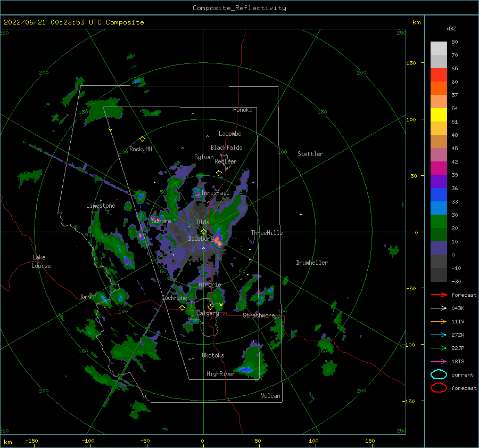479x448 pixels.
Task: Select the red forecast ellipse icon
Action: coord(439,388)
